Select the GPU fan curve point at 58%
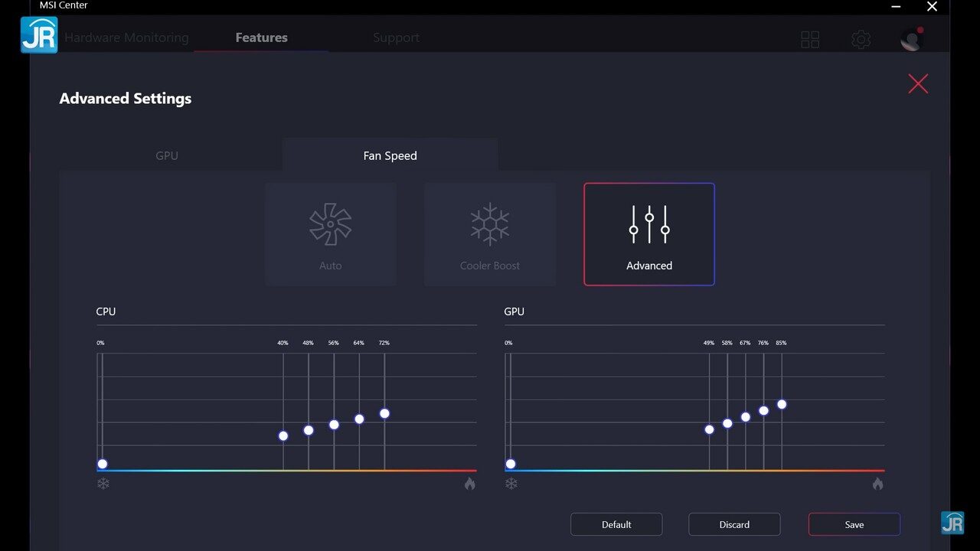The width and height of the screenshot is (980, 551). [727, 423]
